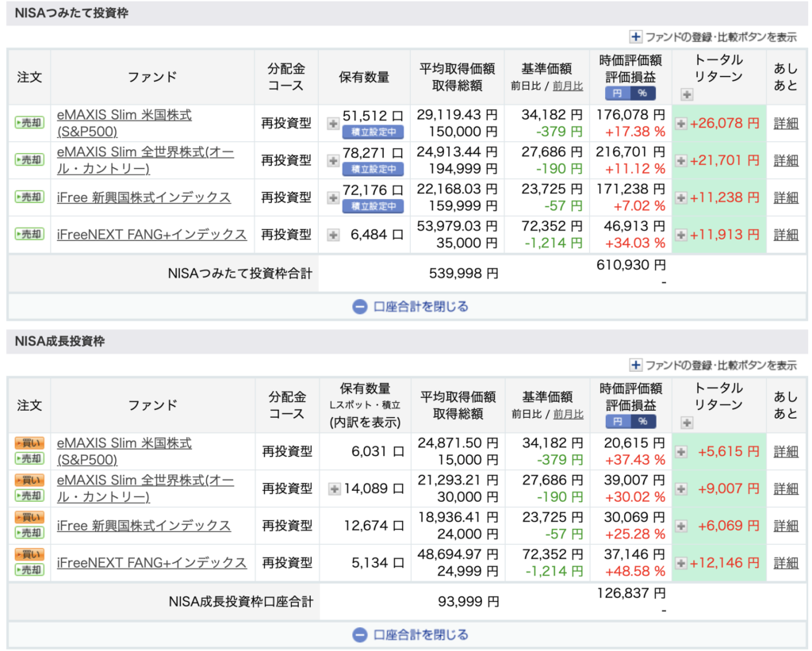Expand トータルリターン column header in つみたて投資枠

pyautogui.click(x=687, y=95)
